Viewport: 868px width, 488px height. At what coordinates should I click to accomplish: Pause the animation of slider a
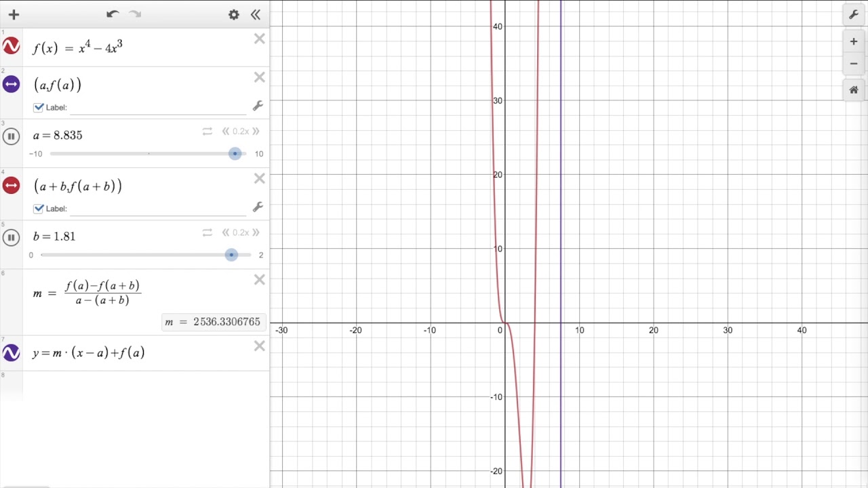coord(11,136)
